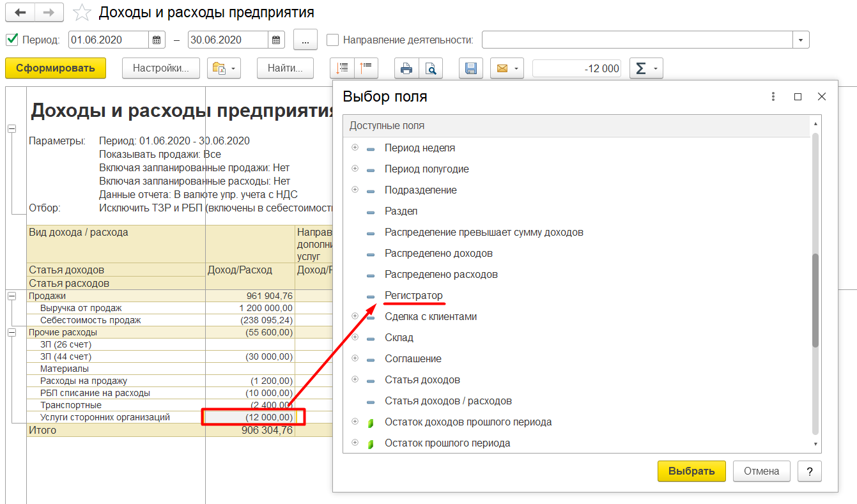857x504 pixels.
Task: Maximize the Выбор поля dialog
Action: pos(798,97)
